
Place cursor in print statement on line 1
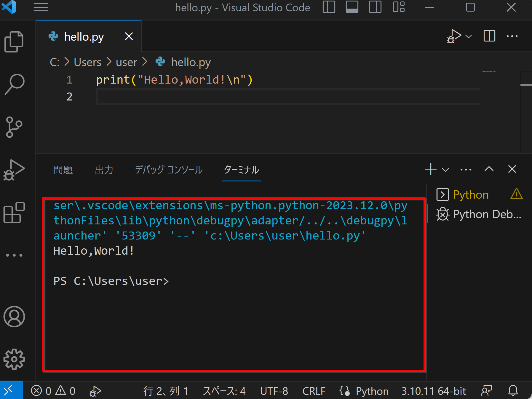174,80
